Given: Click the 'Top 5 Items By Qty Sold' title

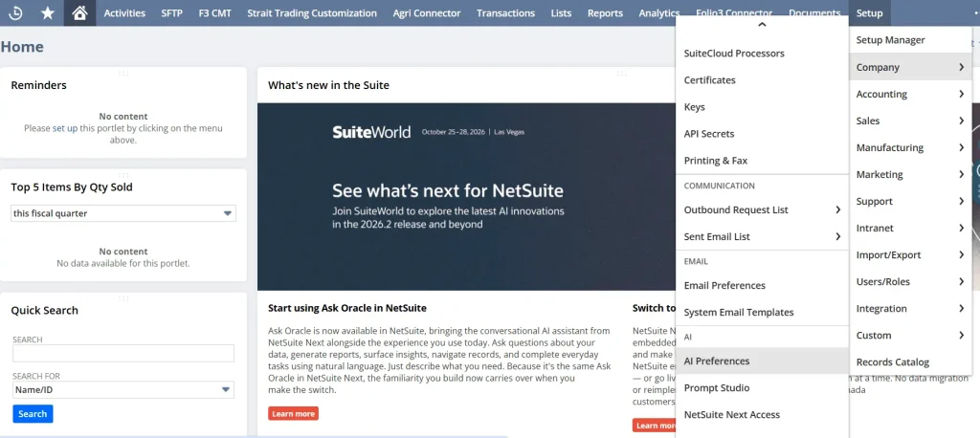Looking at the screenshot, I should (x=72, y=186).
